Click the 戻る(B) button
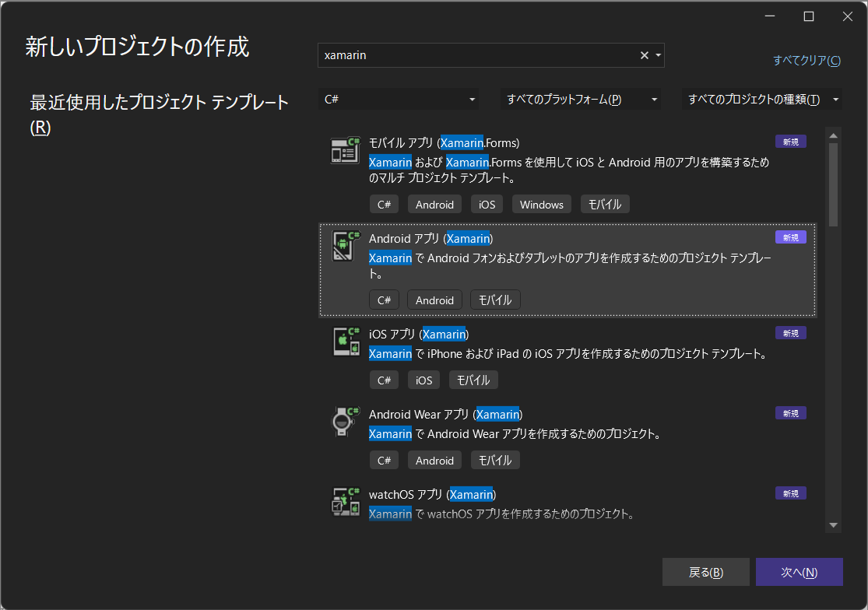The height and width of the screenshot is (610, 868). pyautogui.click(x=706, y=573)
